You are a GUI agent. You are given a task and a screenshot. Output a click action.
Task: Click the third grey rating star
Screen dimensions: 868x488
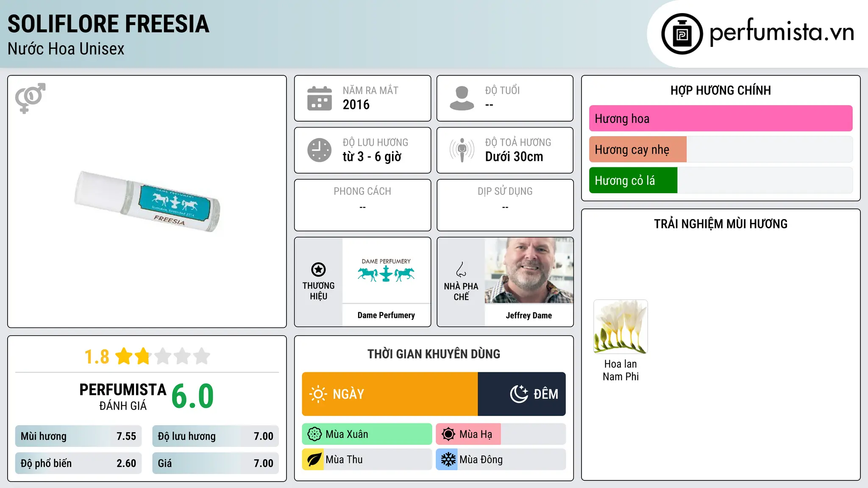pyautogui.click(x=163, y=356)
